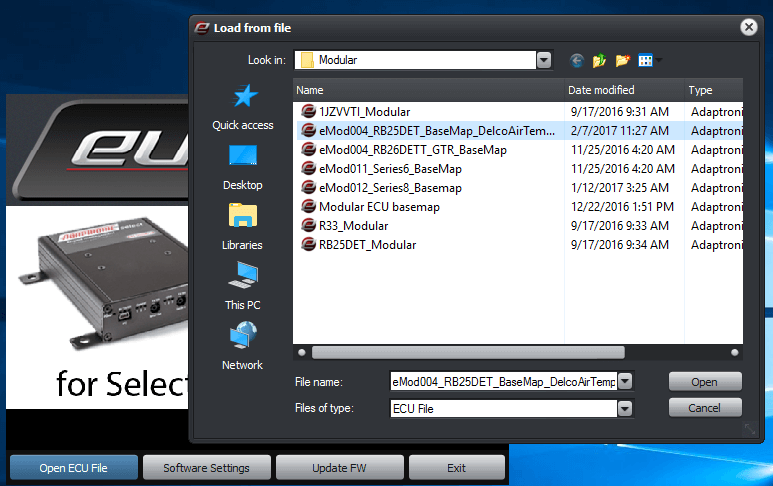Click the Exit button in main window

[457, 468]
